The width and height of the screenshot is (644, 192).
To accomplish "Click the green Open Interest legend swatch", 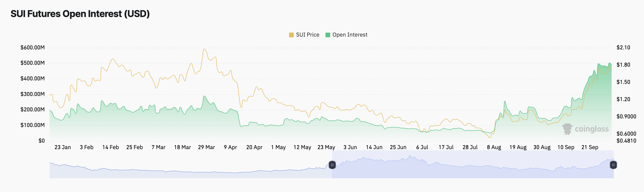I will (328, 35).
